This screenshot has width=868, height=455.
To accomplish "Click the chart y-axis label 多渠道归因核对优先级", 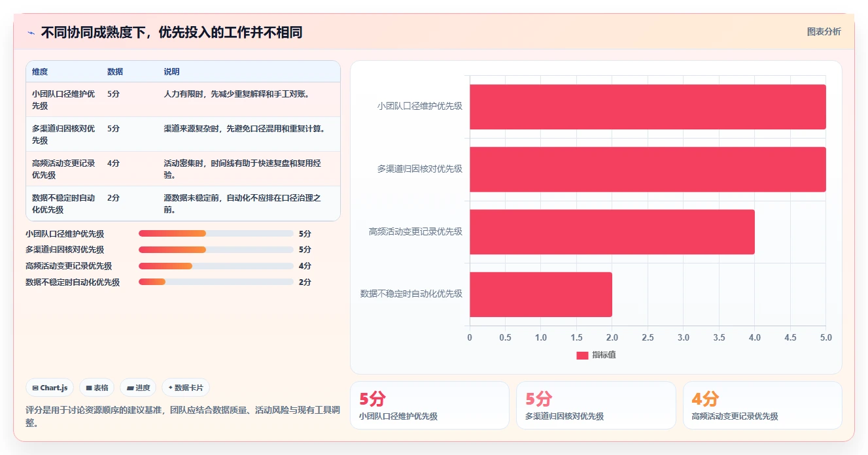I will (420, 169).
